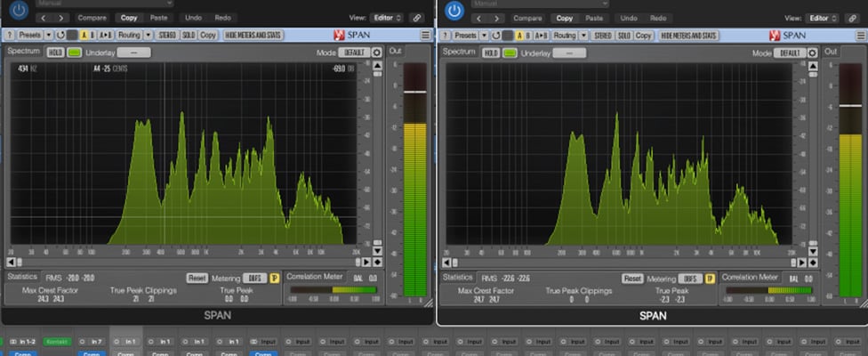This screenshot has width=868, height=356.
Task: Click the link icon in left window header
Action: pyautogui.click(x=417, y=18)
